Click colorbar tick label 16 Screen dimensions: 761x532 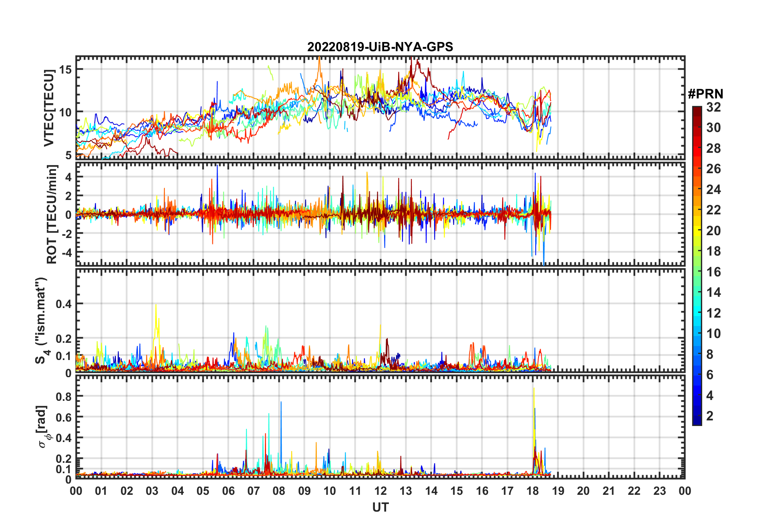point(713,272)
